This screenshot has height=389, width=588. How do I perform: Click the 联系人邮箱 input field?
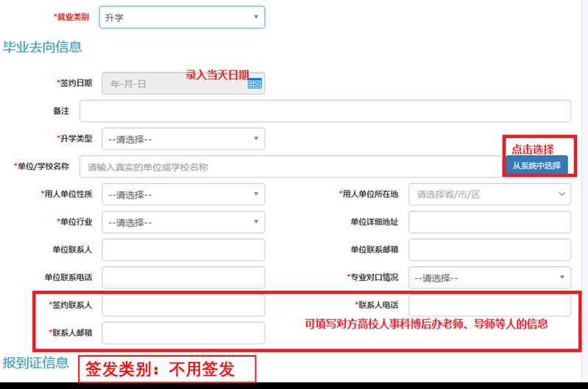coord(183,332)
